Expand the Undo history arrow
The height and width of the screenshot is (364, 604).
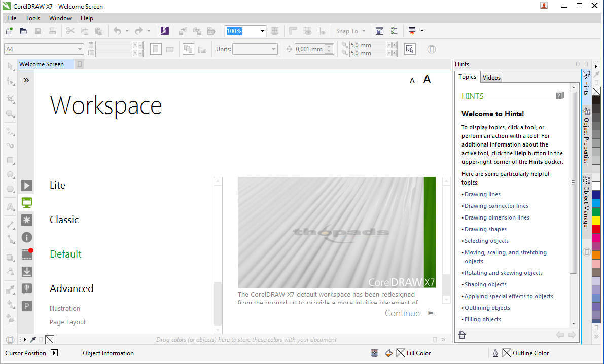pos(127,31)
